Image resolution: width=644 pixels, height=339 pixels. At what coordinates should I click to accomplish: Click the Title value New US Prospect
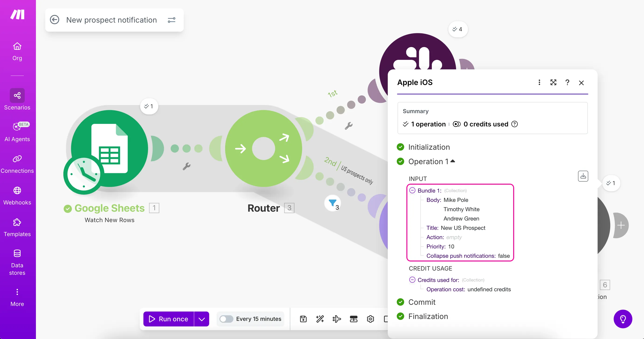click(463, 228)
